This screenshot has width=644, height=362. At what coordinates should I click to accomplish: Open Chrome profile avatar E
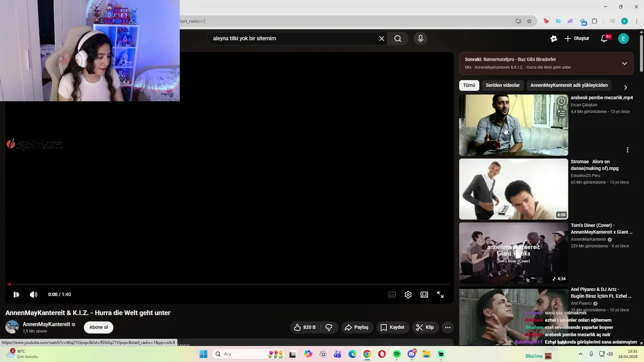(624, 21)
